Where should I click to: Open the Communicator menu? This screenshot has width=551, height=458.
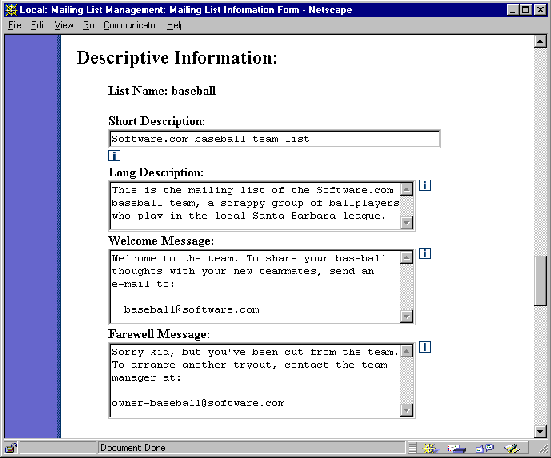point(129,25)
